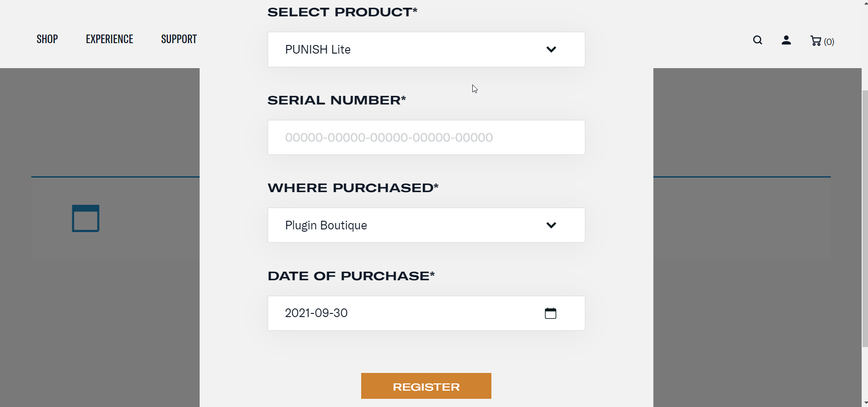
Task: Open the site search icon
Action: [x=757, y=40]
